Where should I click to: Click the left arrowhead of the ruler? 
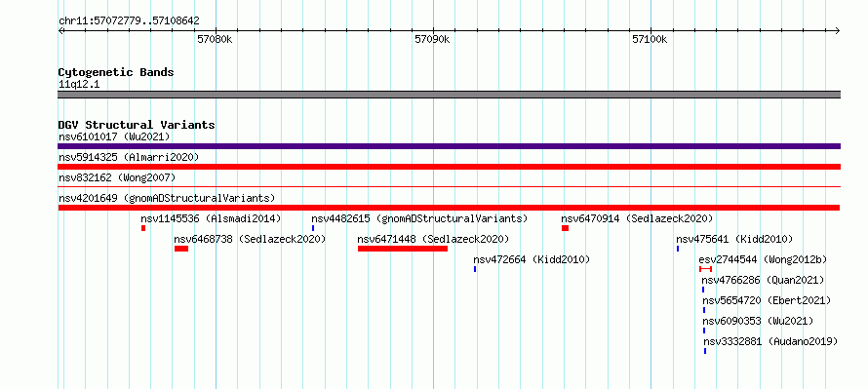click(x=60, y=30)
